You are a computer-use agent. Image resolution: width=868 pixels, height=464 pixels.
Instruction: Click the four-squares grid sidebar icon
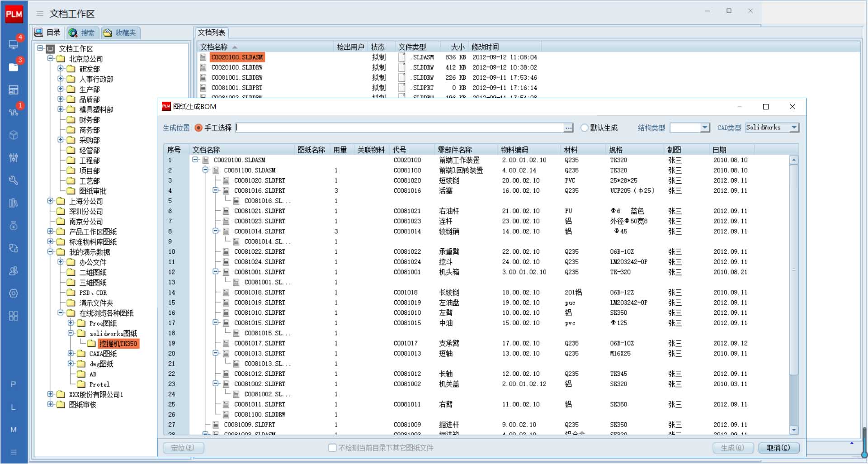pyautogui.click(x=14, y=316)
